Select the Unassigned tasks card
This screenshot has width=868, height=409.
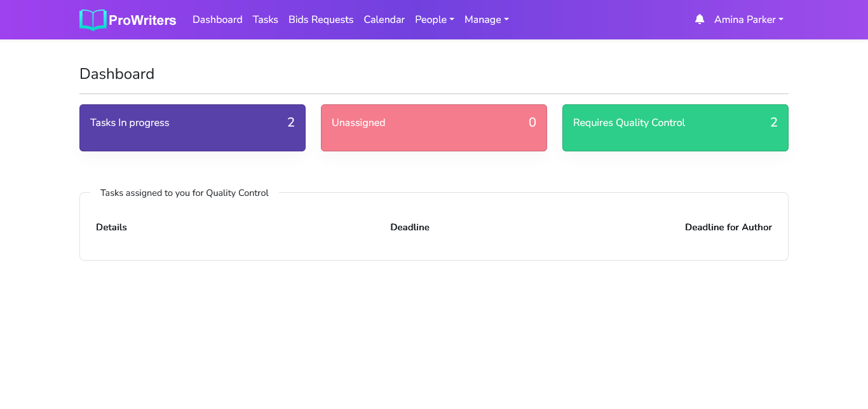(x=434, y=128)
